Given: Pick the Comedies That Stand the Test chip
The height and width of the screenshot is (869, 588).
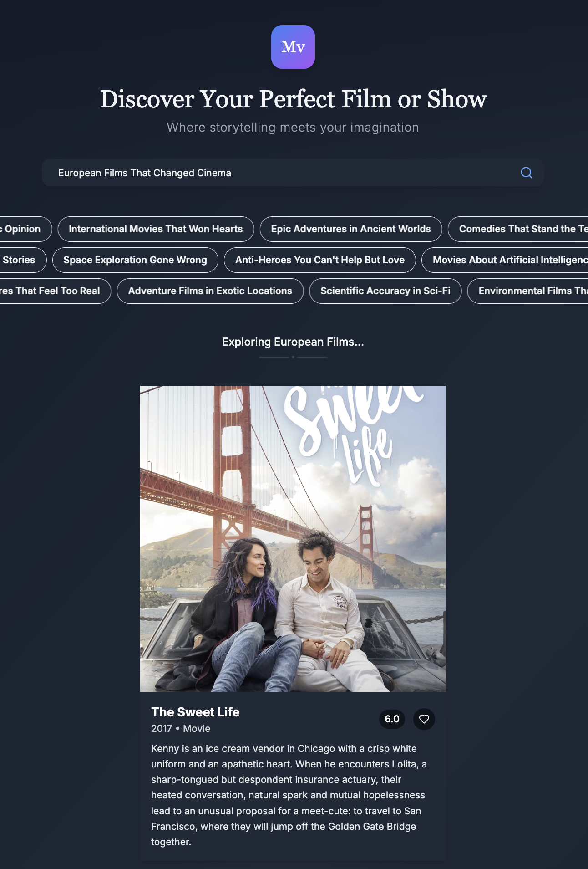Looking at the screenshot, I should coord(518,229).
